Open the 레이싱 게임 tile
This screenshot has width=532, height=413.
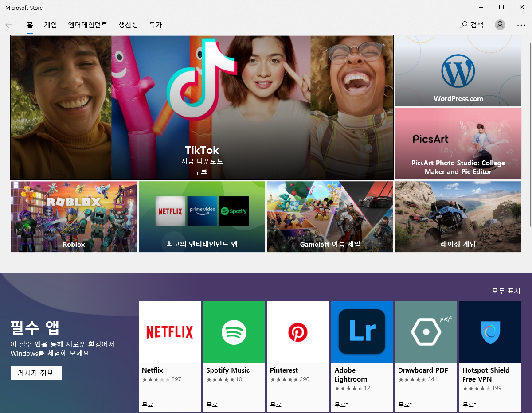458,217
